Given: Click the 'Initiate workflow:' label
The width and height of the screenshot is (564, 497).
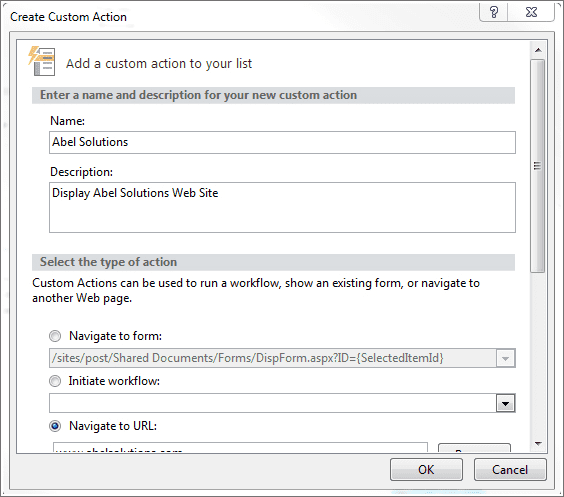Looking at the screenshot, I should [114, 381].
